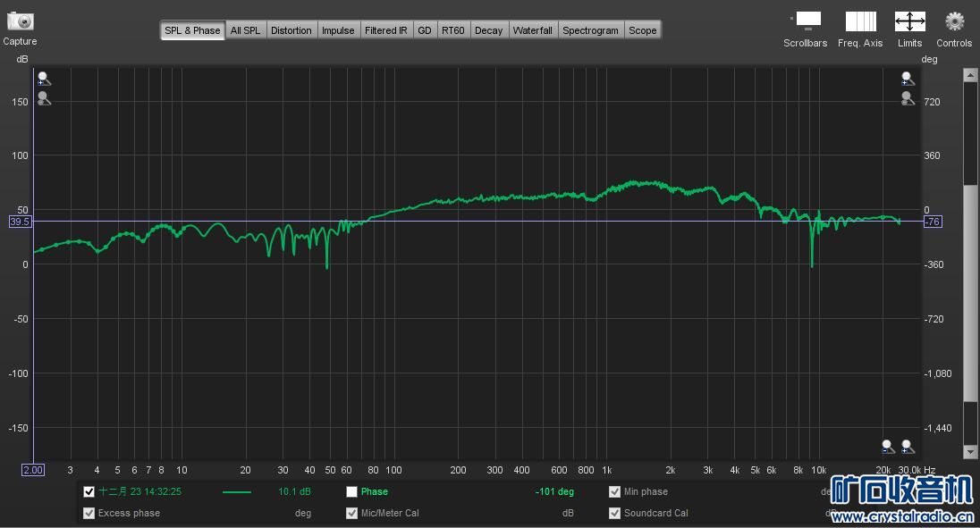
Task: Switch to the Waterfall tab
Action: 533,30
